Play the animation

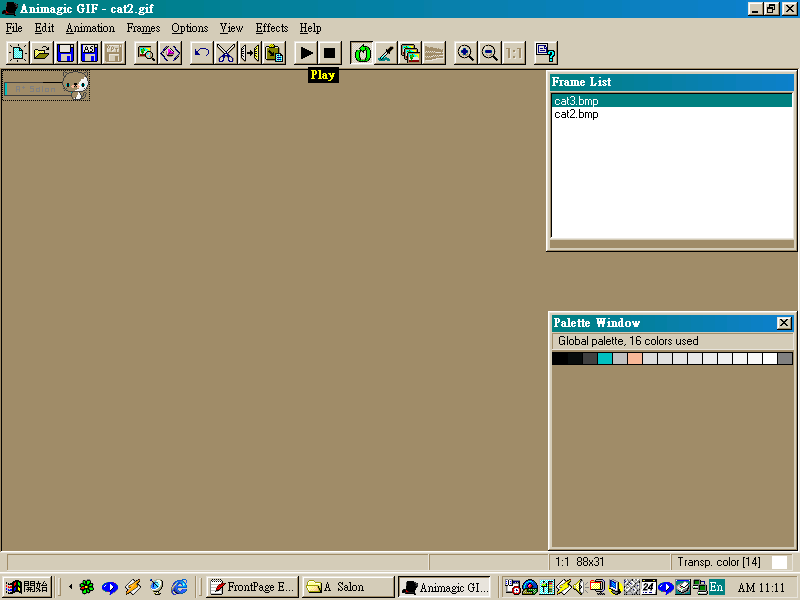click(306, 53)
